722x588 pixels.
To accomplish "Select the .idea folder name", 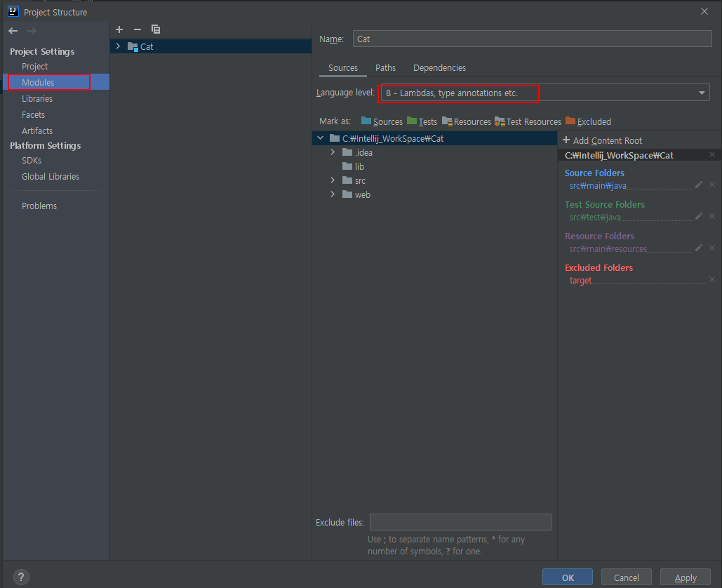I will tap(363, 152).
